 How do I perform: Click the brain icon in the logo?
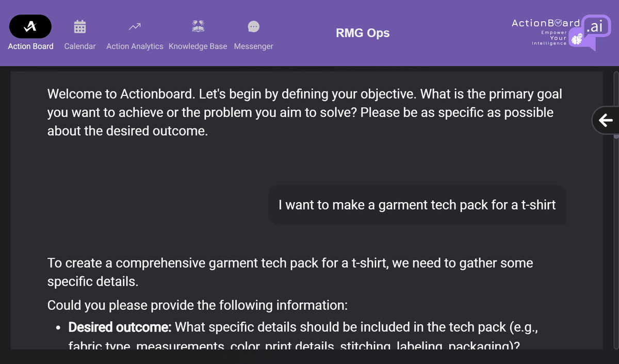[x=576, y=39]
